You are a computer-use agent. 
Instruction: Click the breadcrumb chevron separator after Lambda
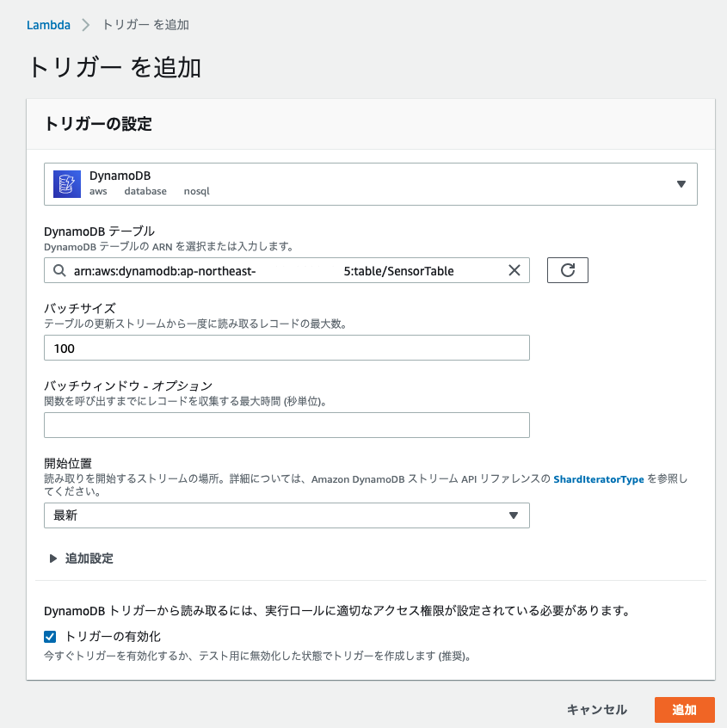point(85,25)
